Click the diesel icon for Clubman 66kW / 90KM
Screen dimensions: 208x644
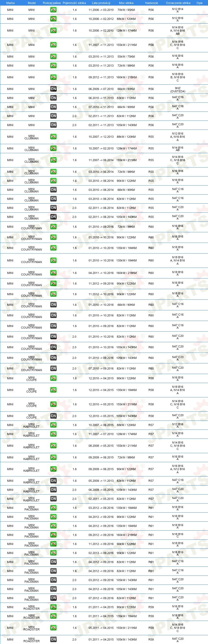click(53, 190)
